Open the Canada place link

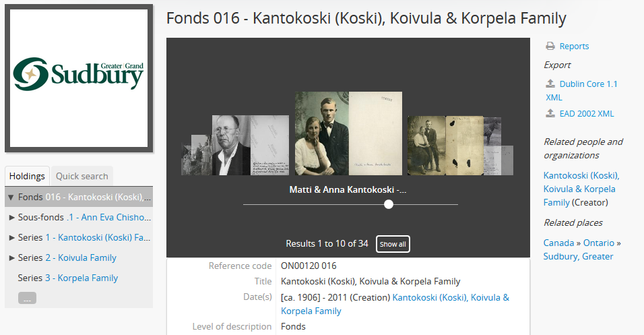[558, 243]
